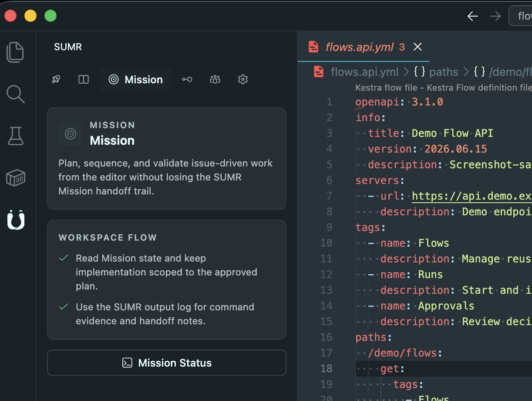Screen dimensions: 532x401
Task: Open the Testing flask icon in activity bar
Action: [x=15, y=136]
